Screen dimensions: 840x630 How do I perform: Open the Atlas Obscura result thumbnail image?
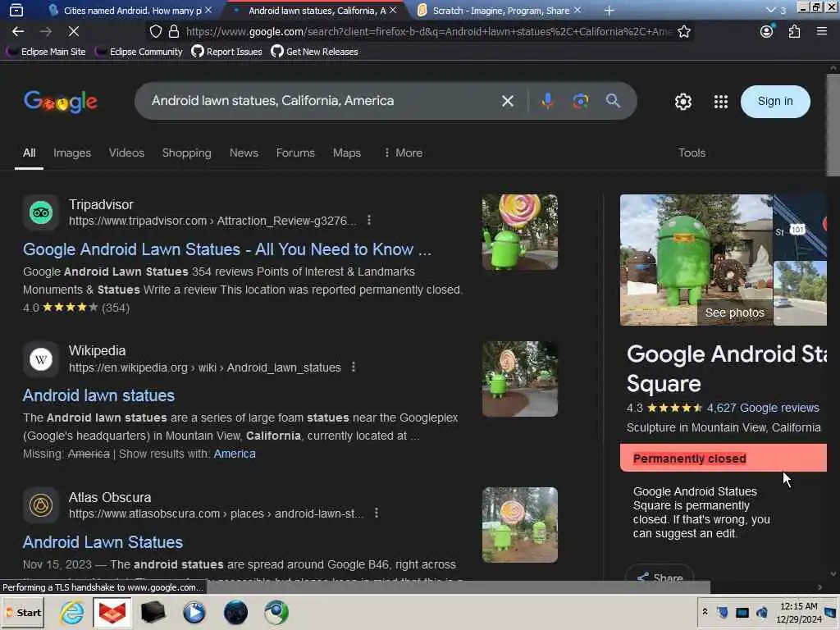pyautogui.click(x=519, y=525)
